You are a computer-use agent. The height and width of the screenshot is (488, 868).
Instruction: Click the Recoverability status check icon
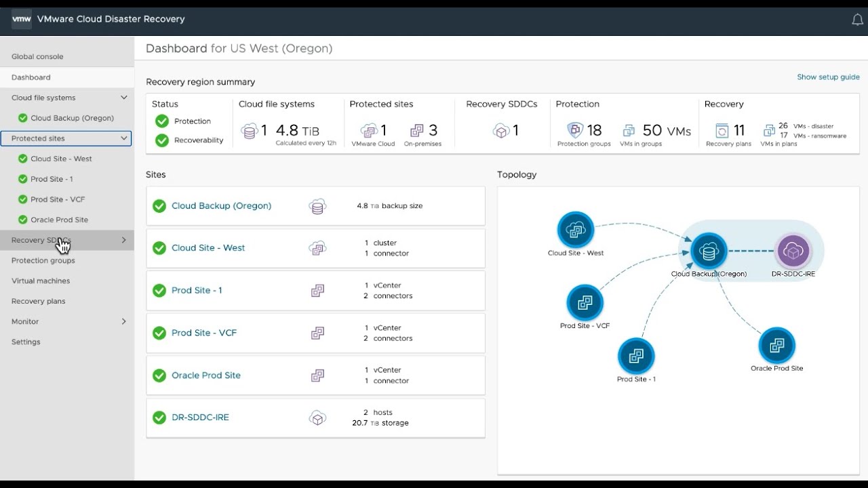(x=162, y=140)
